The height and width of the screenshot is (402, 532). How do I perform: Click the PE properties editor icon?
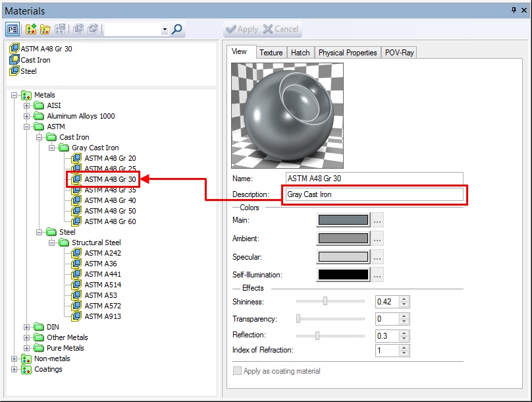(13, 29)
